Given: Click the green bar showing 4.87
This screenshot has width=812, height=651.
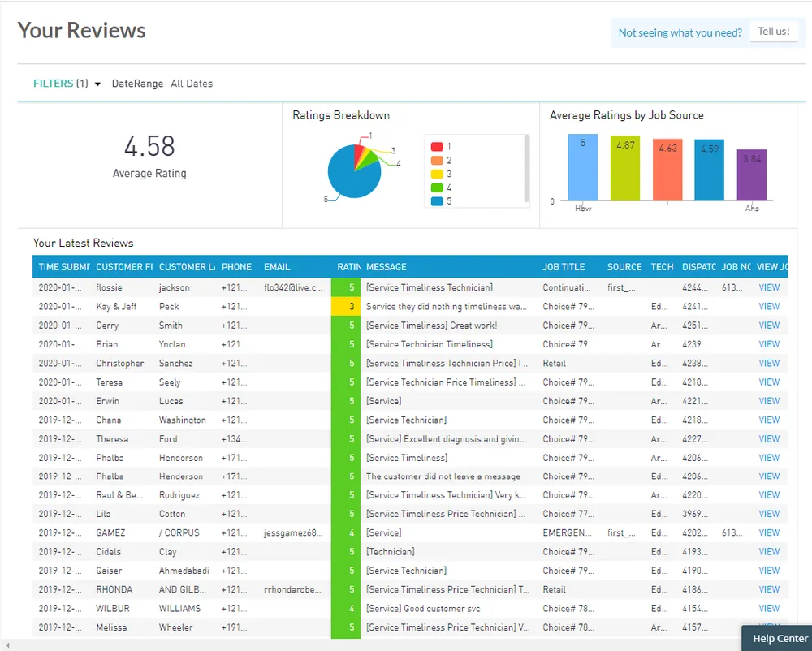Looking at the screenshot, I should tap(625, 169).
